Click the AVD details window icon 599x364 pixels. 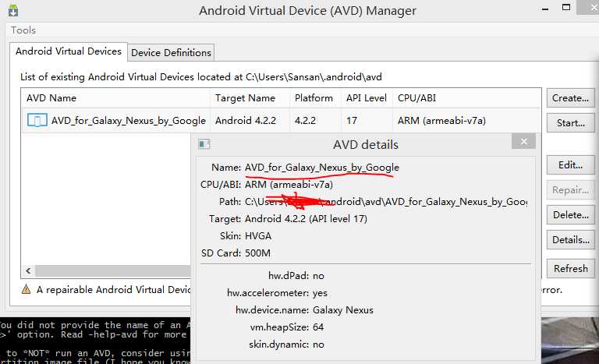point(204,144)
